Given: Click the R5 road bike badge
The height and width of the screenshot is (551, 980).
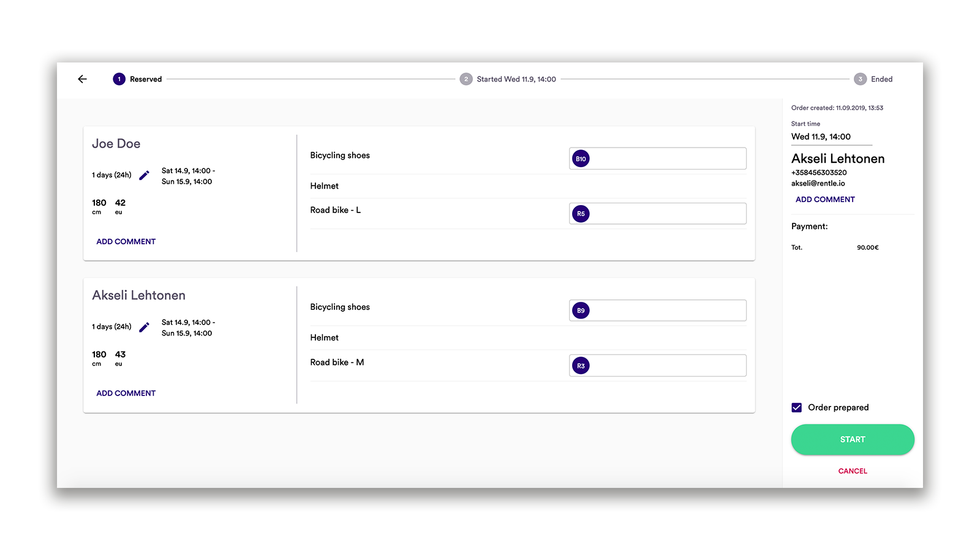Looking at the screenshot, I should (x=581, y=214).
